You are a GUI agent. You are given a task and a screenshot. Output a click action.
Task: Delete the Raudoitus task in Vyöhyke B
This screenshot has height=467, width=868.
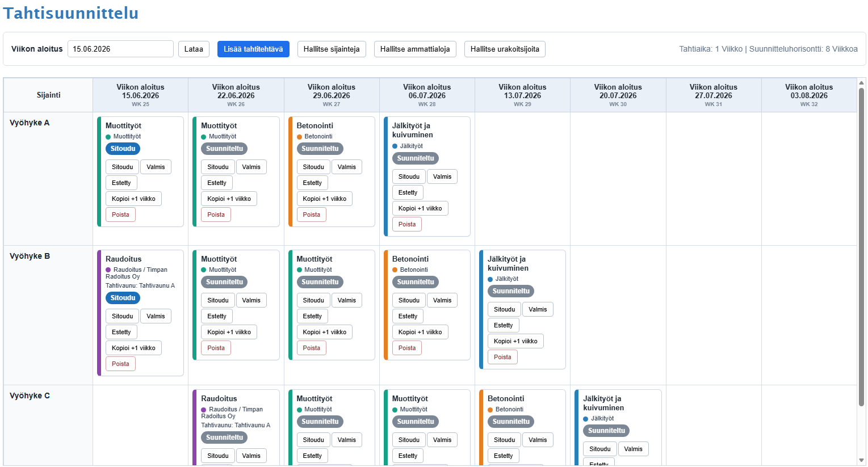coord(120,364)
